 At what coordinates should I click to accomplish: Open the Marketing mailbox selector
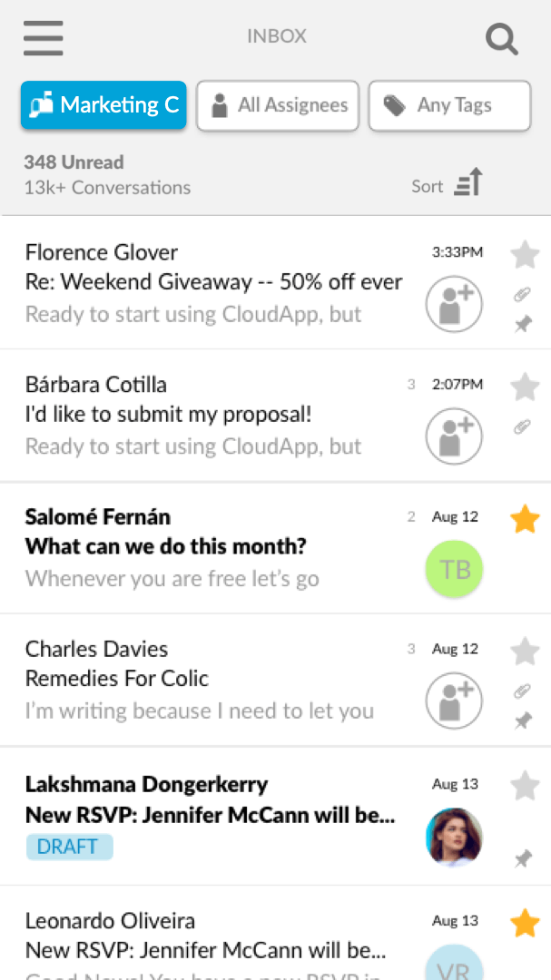point(103,106)
